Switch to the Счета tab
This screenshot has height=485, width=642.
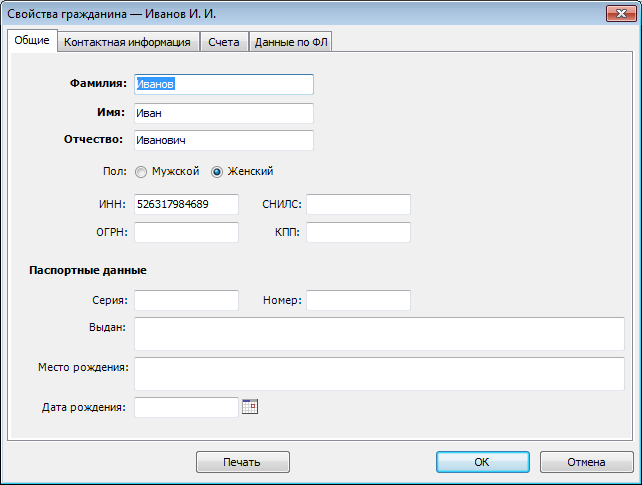[x=223, y=42]
